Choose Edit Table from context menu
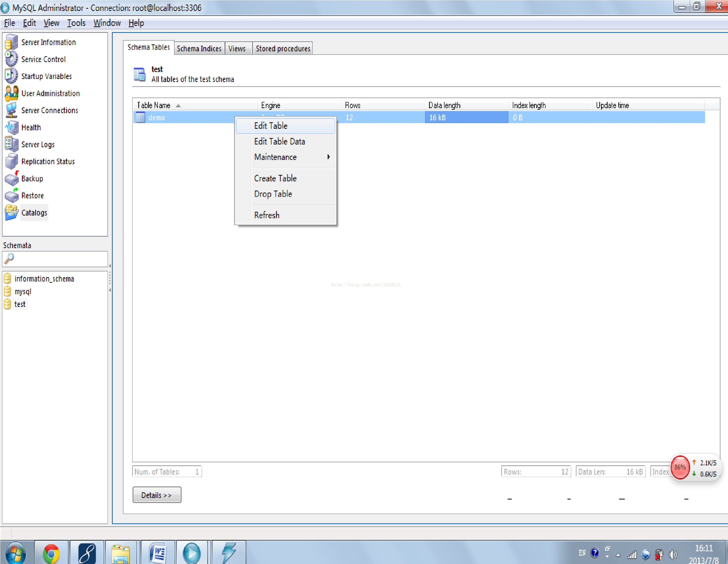 click(x=285, y=126)
